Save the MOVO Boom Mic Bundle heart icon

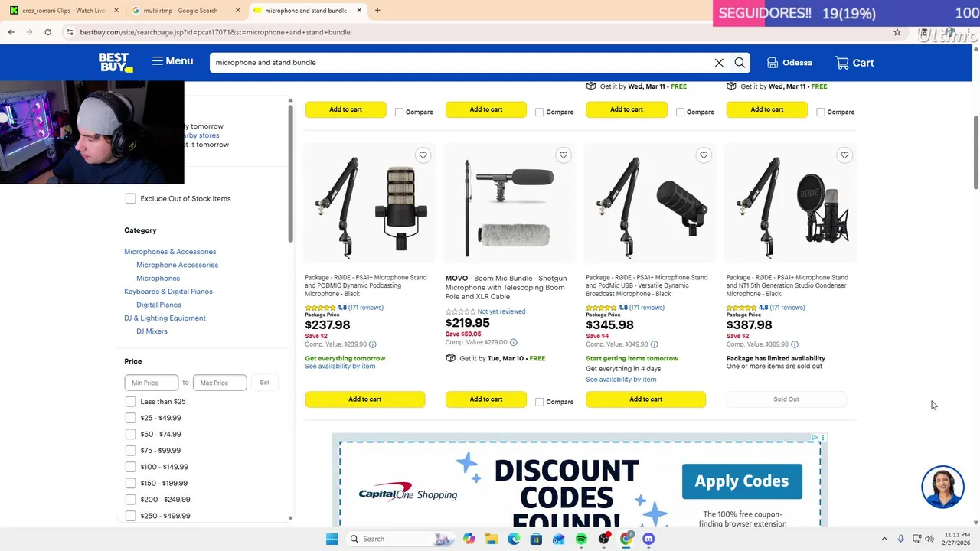(563, 155)
